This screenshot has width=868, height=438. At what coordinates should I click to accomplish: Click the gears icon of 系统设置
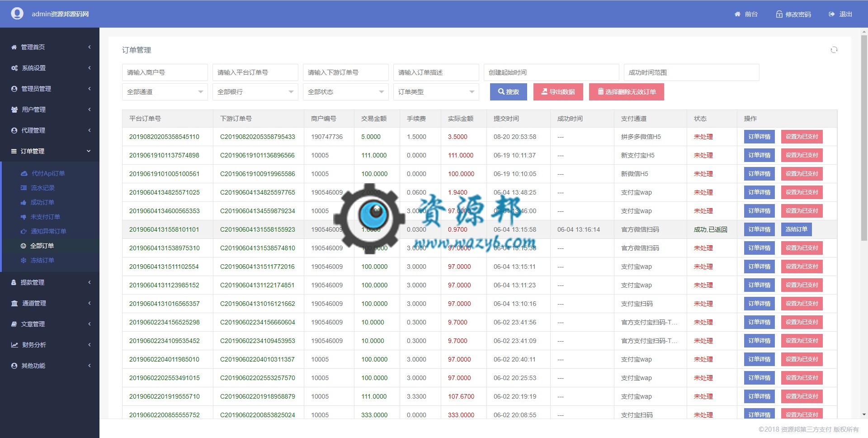coord(14,68)
